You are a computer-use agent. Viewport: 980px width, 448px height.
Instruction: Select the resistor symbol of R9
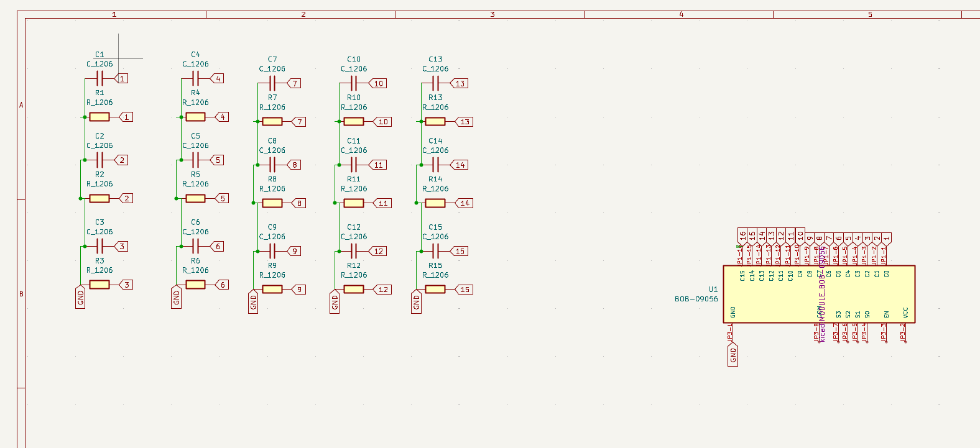pyautogui.click(x=272, y=290)
